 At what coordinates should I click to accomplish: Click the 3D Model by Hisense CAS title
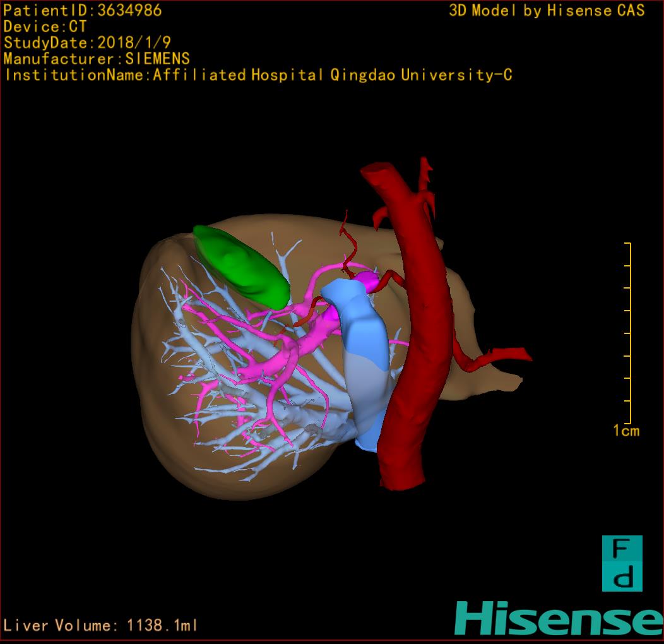pos(547,10)
